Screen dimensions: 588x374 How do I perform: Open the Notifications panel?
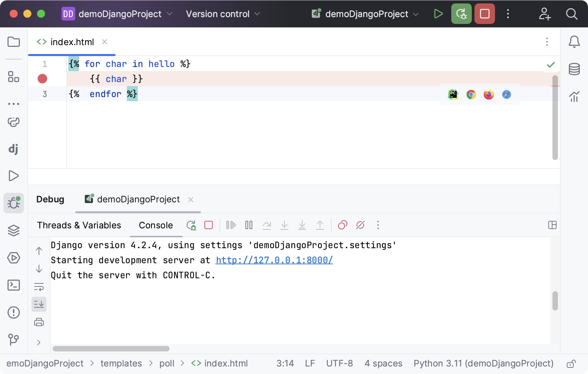574,42
